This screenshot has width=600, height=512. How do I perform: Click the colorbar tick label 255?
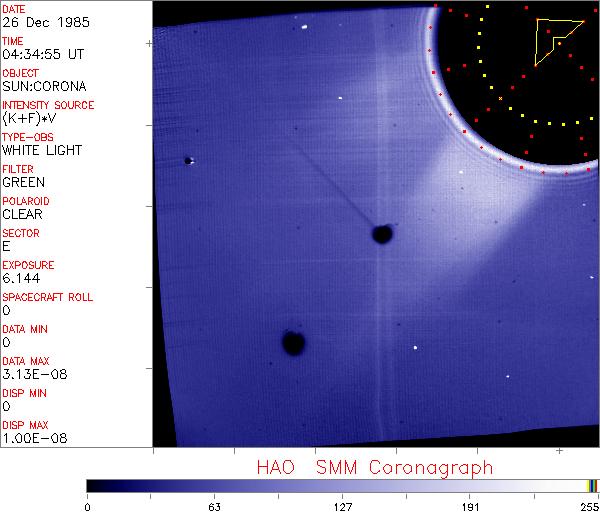[x=590, y=507]
